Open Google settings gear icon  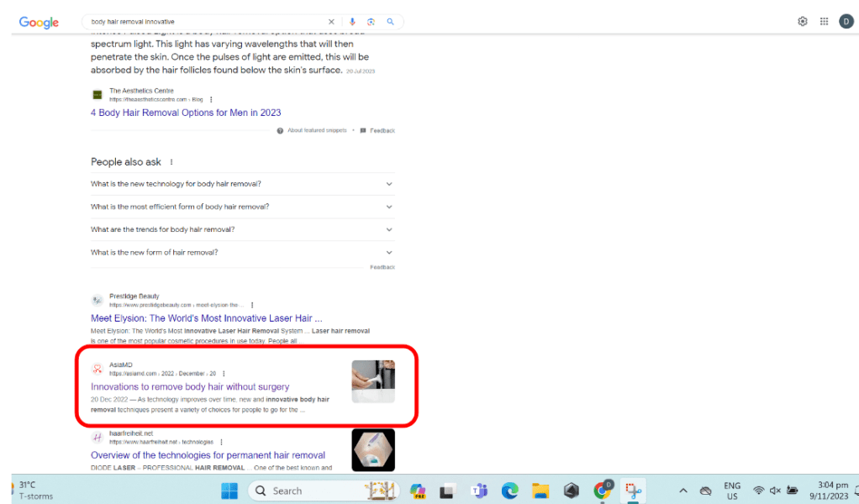(x=803, y=22)
